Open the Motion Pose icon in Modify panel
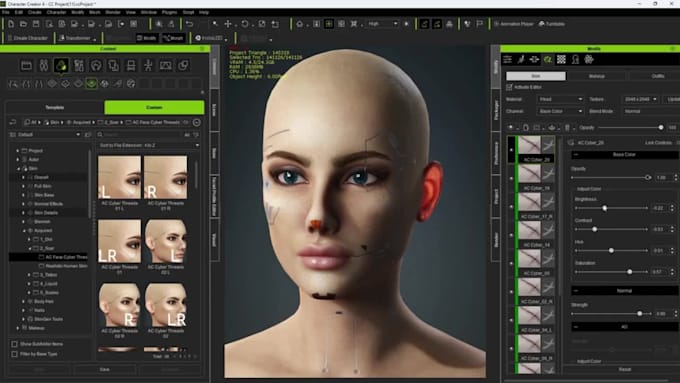Image resolution: width=680 pixels, height=383 pixels. click(x=521, y=59)
